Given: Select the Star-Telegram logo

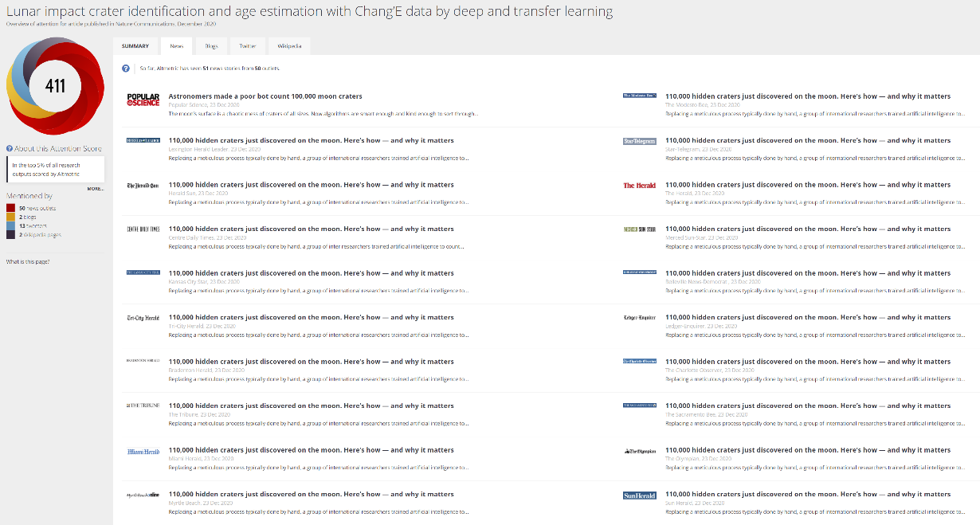Looking at the screenshot, I should click(x=639, y=141).
